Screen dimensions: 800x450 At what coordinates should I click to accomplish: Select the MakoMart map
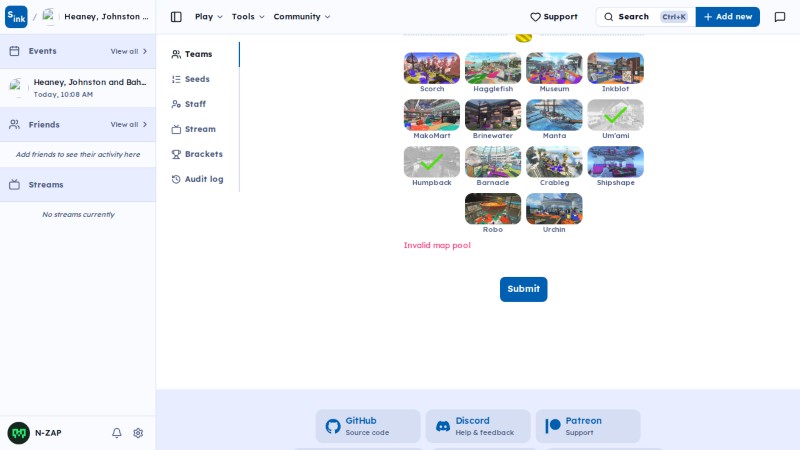(x=432, y=115)
